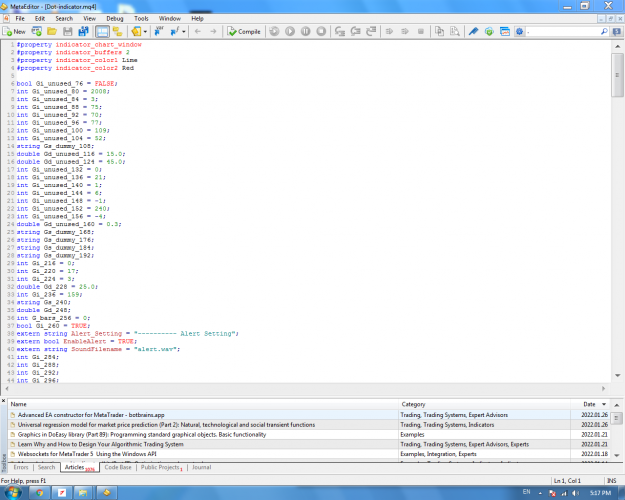Switch to the Errors tab
This screenshot has width=625, height=500.
[x=21, y=467]
